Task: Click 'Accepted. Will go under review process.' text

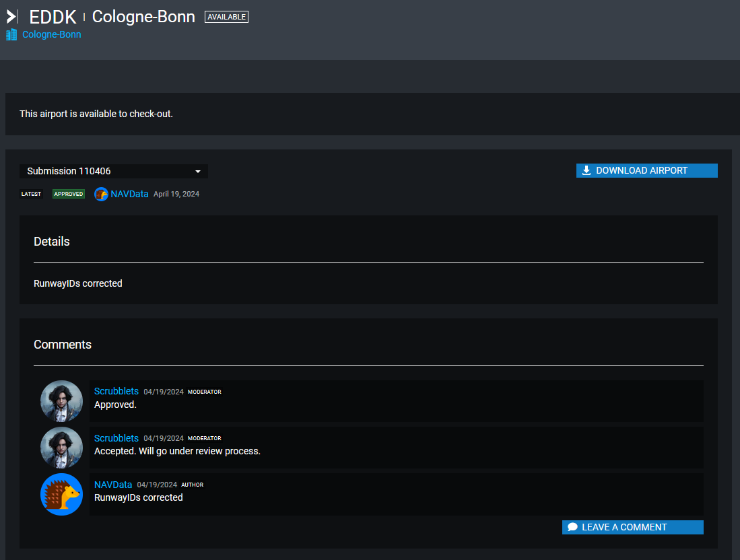Action: tap(177, 451)
